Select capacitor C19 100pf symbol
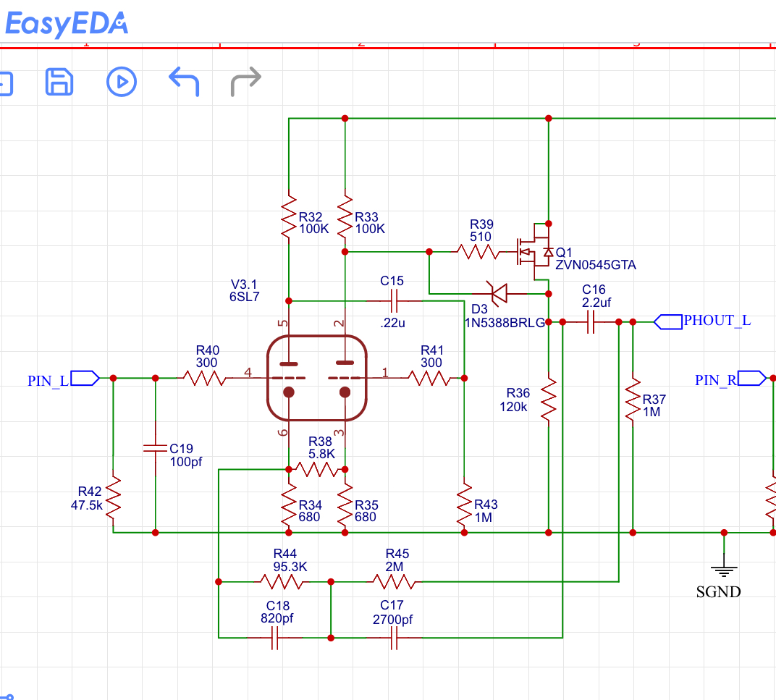Screen dimensions: 776x700 156,448
